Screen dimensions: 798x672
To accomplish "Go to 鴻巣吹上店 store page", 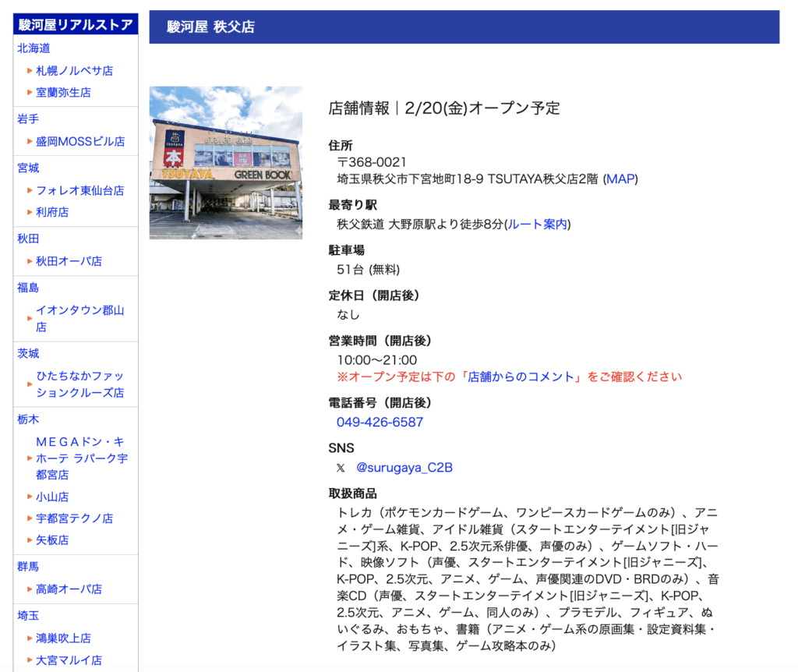I will pyautogui.click(x=63, y=638).
